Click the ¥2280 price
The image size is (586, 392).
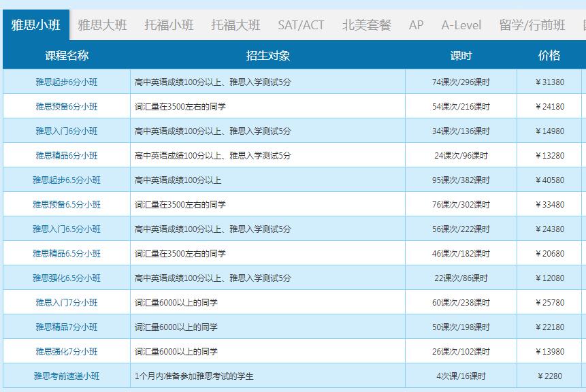(x=550, y=376)
